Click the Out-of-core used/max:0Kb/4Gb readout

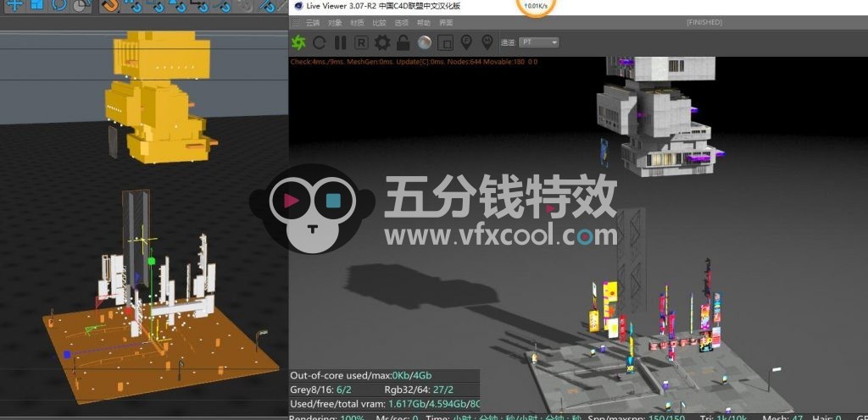point(361,376)
